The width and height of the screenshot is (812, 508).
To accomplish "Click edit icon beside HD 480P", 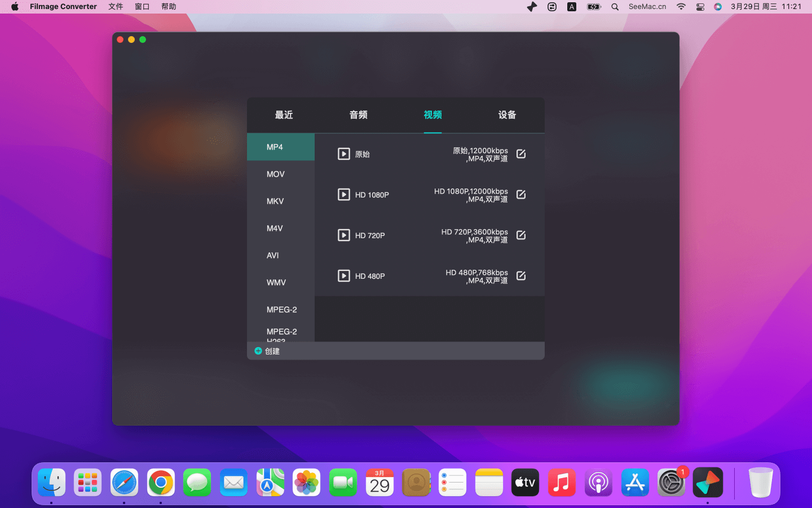I will pyautogui.click(x=521, y=276).
